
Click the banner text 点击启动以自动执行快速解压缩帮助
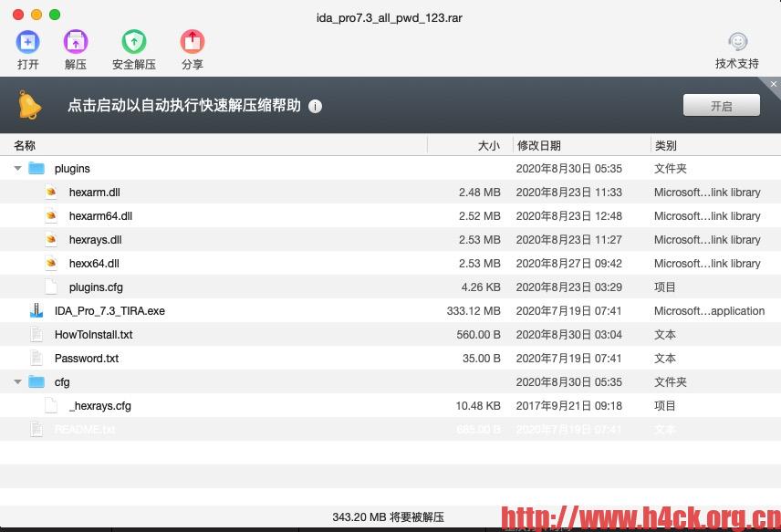(x=184, y=106)
